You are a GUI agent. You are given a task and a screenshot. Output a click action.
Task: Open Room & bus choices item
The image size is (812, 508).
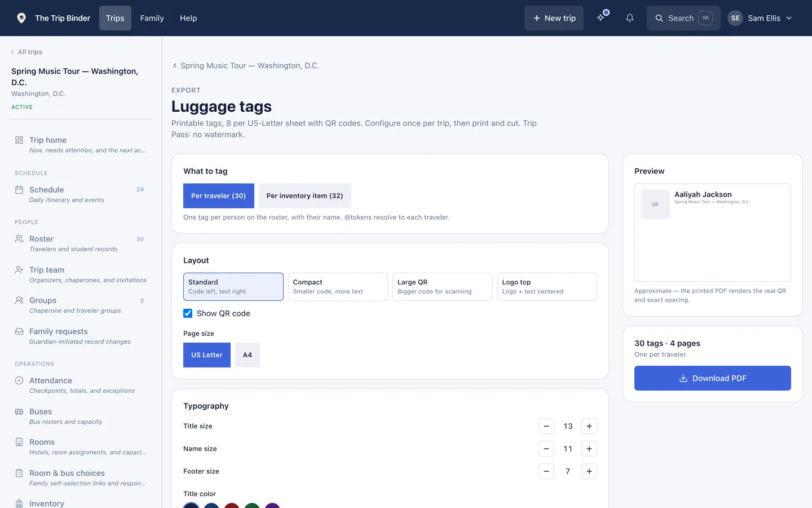coord(81,478)
